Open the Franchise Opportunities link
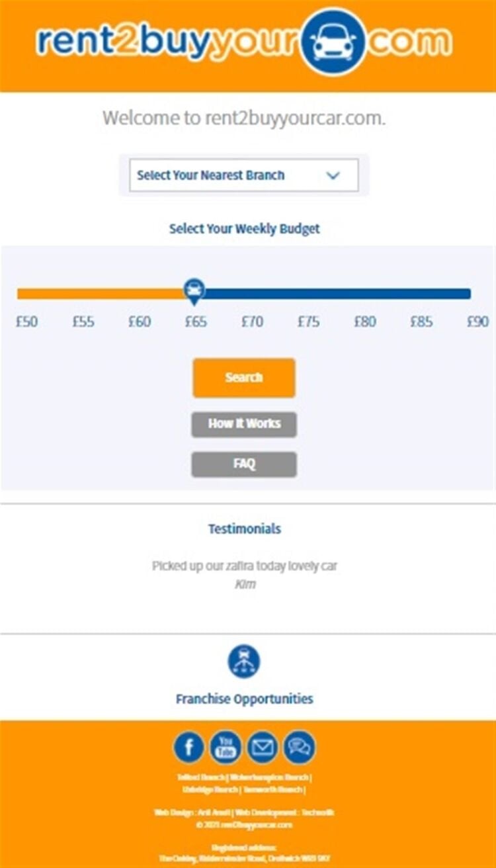This screenshot has height=868, width=496. coord(244,699)
